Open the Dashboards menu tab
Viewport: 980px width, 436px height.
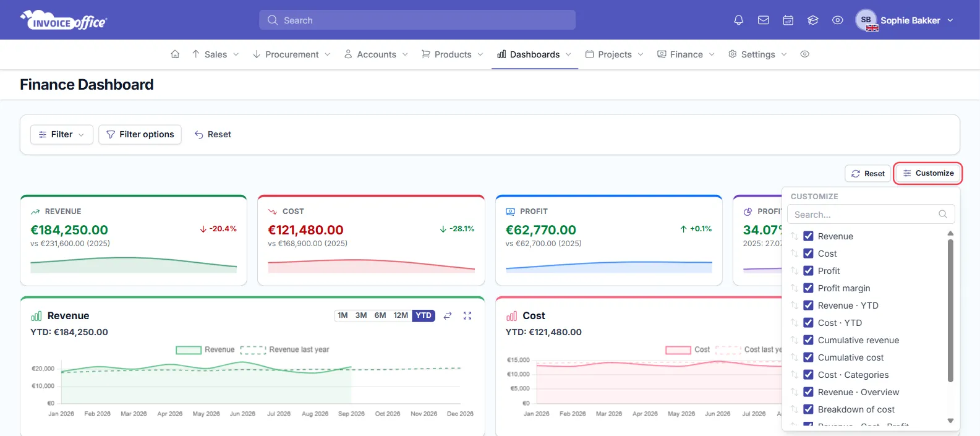535,54
